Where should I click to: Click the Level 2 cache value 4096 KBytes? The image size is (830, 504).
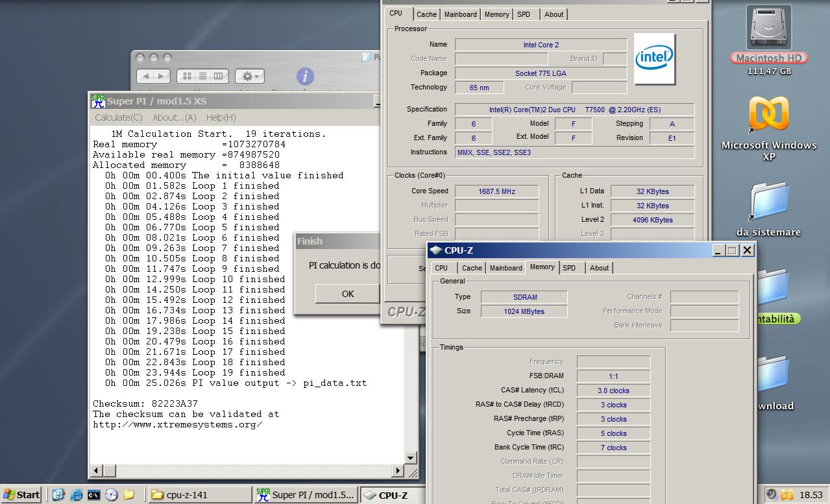(652, 220)
